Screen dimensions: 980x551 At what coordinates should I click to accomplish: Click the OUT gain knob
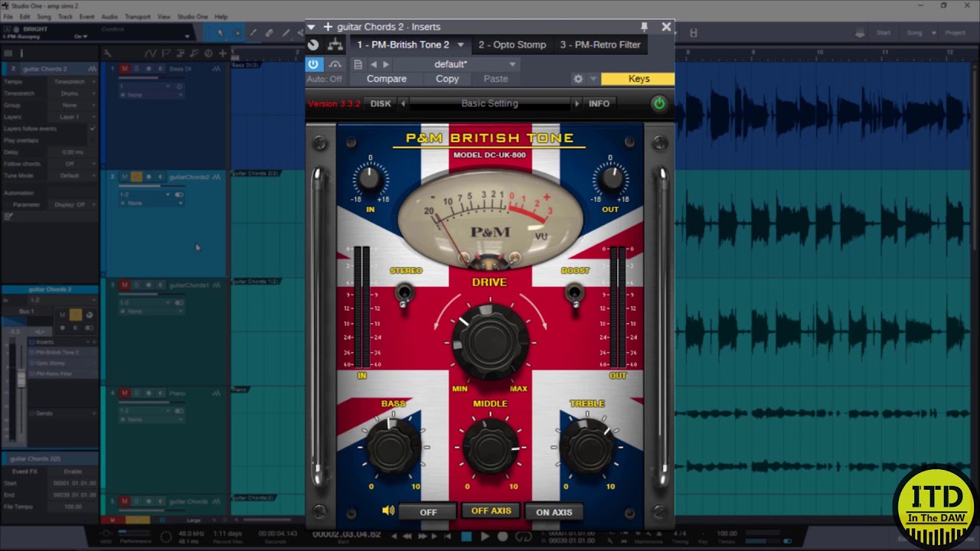tap(610, 178)
